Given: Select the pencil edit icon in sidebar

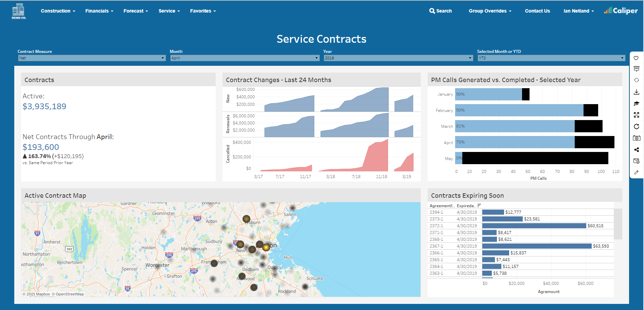Looking at the screenshot, I should [x=637, y=172].
